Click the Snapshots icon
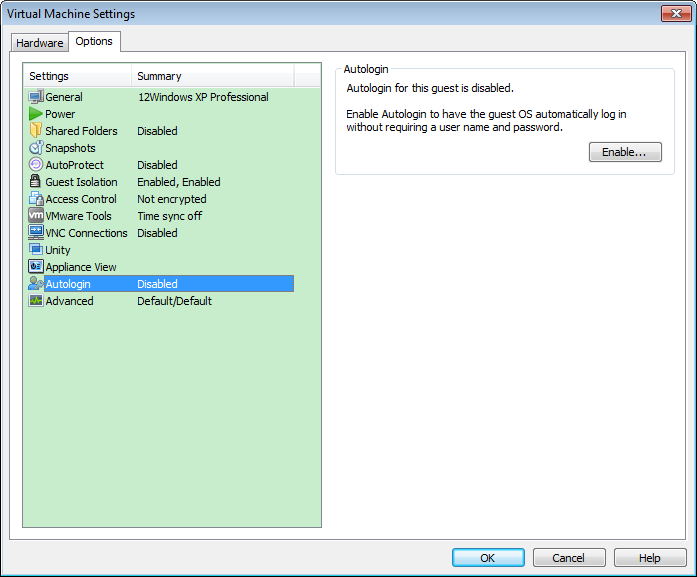Viewport: 697px width, 577px height. tap(36, 148)
